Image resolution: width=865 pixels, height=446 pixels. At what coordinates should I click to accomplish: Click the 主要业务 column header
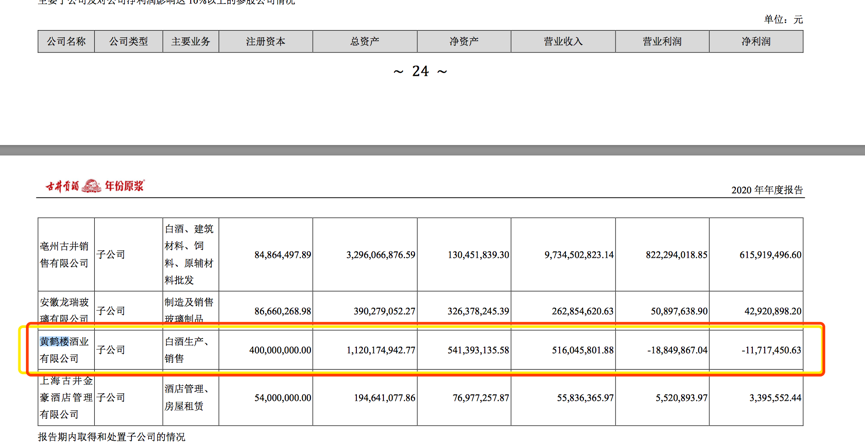[191, 41]
